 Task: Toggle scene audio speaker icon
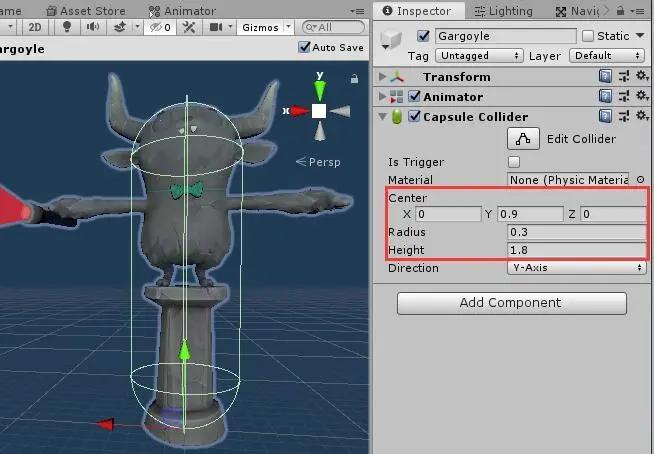(x=92, y=28)
